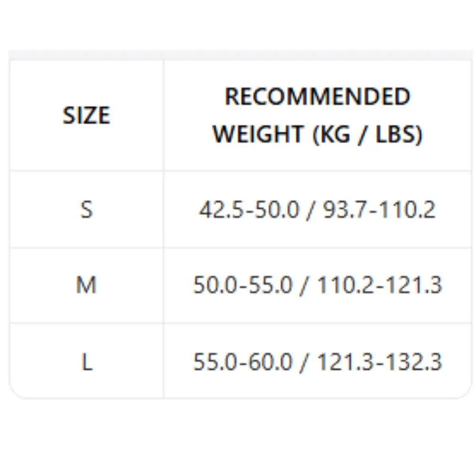The height and width of the screenshot is (476, 476).
Task: Choose the S size cell
Action: pos(86,209)
